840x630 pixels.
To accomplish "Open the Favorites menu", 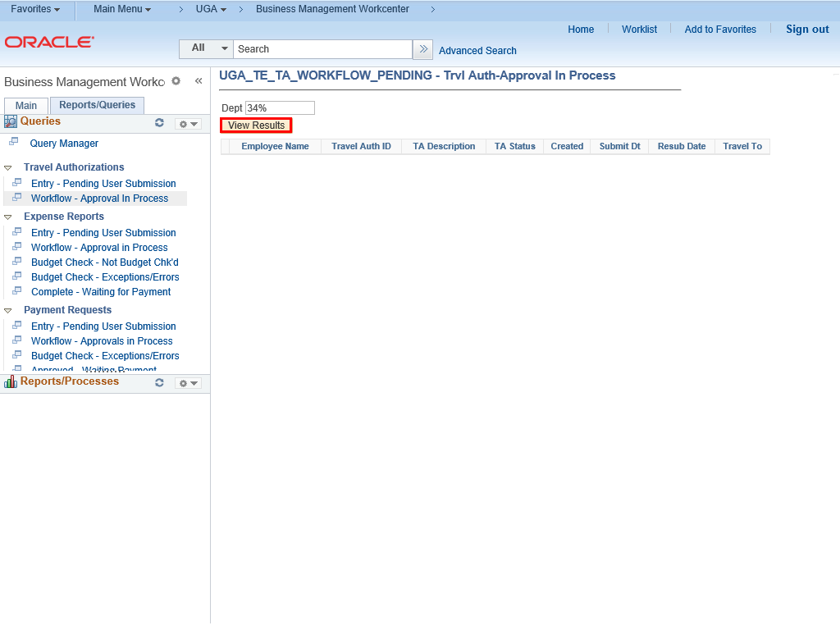I will pyautogui.click(x=35, y=9).
